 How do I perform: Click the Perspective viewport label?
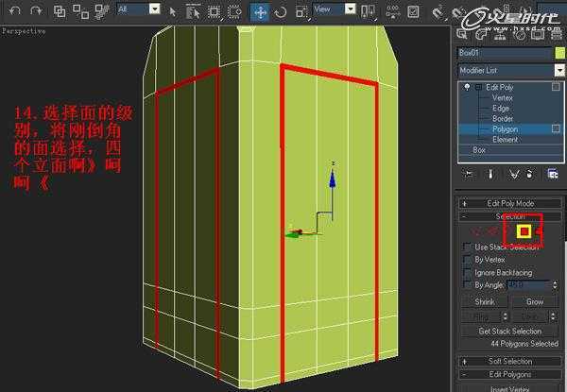tap(24, 31)
